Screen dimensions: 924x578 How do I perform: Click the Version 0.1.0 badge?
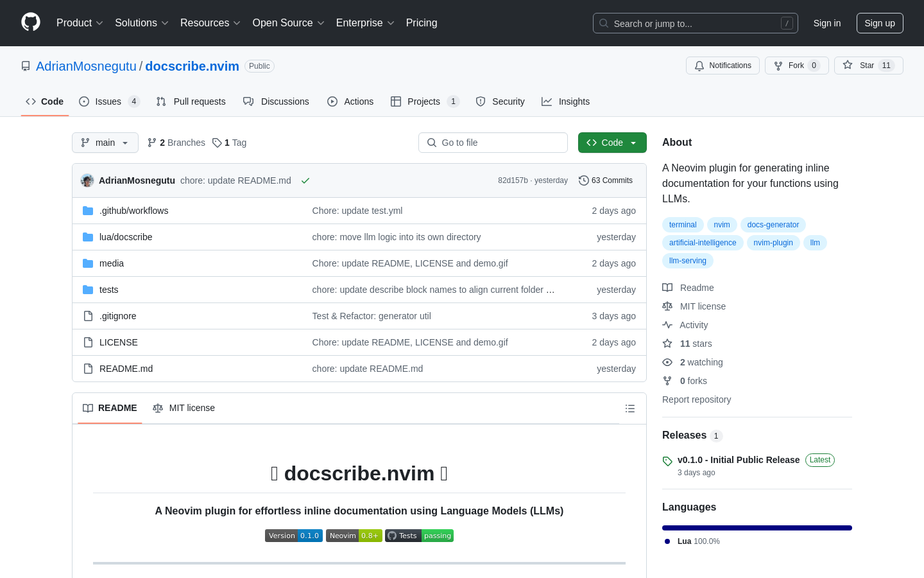(294, 536)
